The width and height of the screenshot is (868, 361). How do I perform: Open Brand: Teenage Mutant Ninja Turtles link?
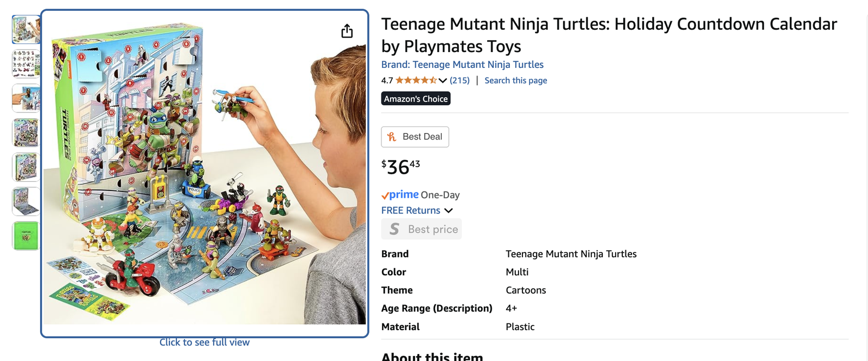[x=462, y=65]
